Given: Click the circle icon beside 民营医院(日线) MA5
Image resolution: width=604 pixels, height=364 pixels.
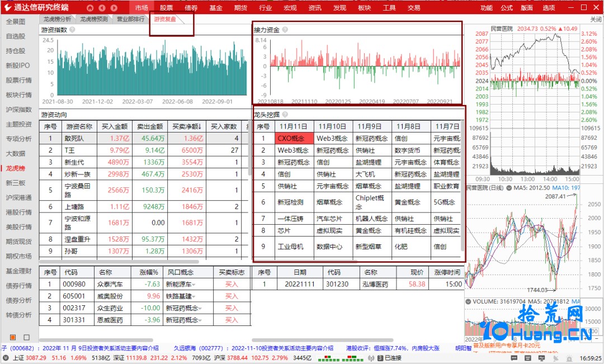Looking at the screenshot, I should click(509, 188).
